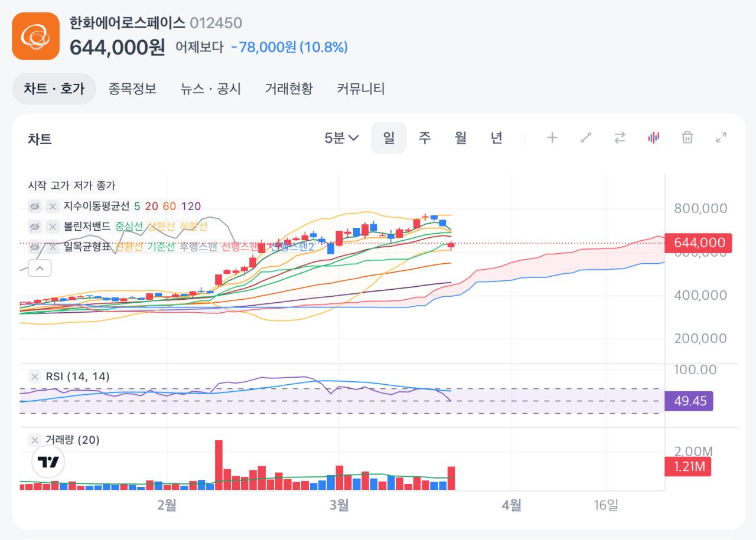Image resolution: width=756 pixels, height=540 pixels.
Task: Open the 거래현황 tab
Action: [289, 89]
